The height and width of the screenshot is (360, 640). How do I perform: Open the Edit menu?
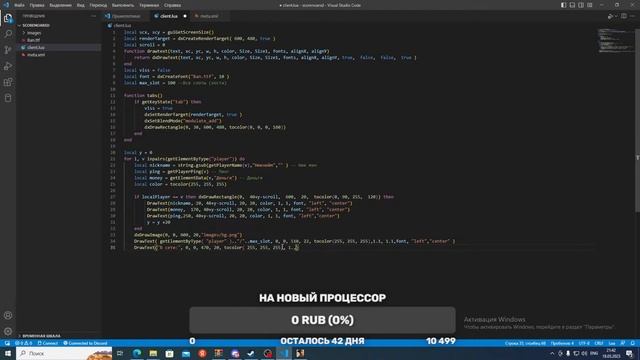point(37,5)
